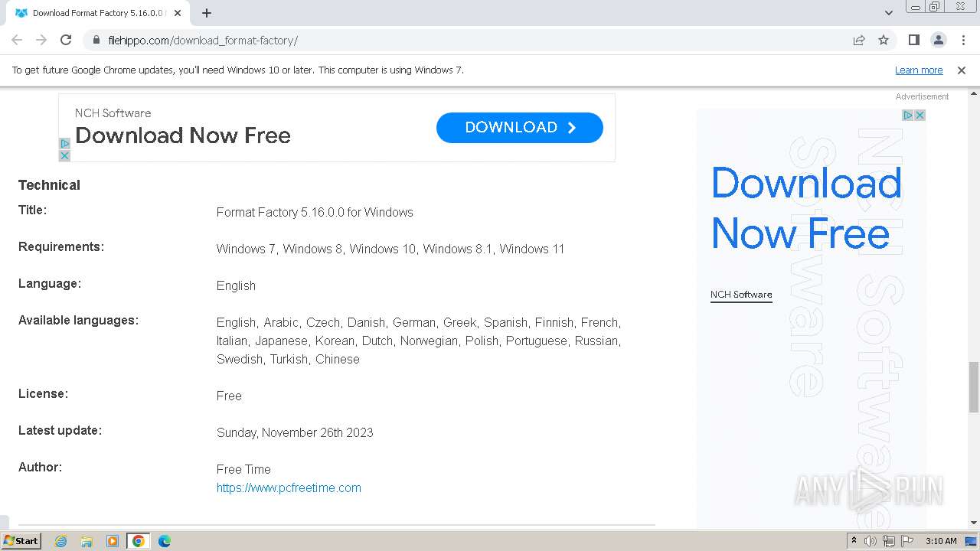Click 'Windows 7, Windows 8' requirements text
Viewport: 980px width, 551px height.
tap(279, 249)
